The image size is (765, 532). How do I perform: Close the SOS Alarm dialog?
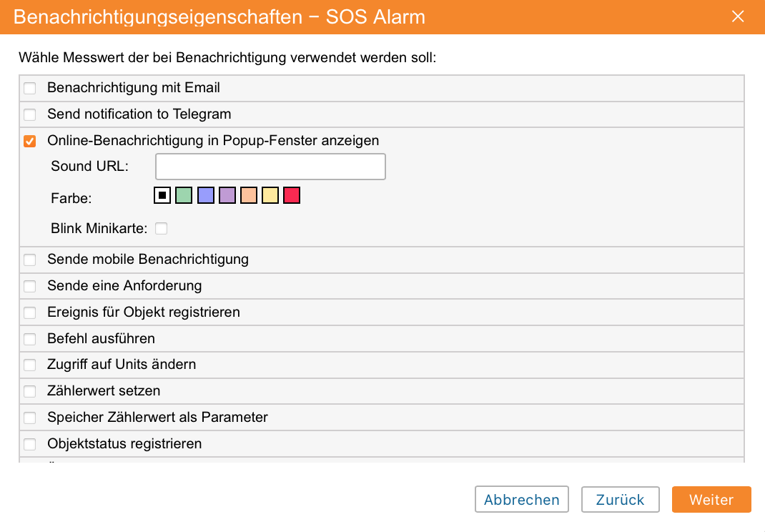(x=739, y=16)
